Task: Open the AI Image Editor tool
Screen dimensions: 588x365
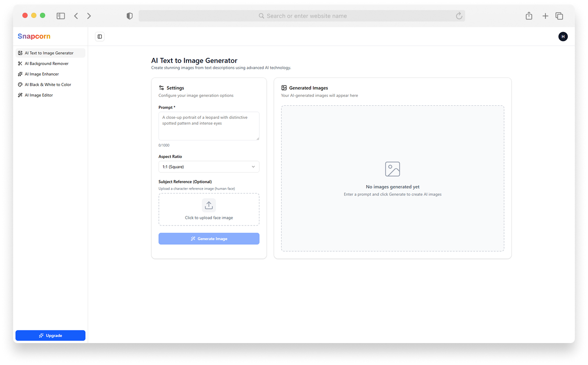Action: pyautogui.click(x=39, y=95)
